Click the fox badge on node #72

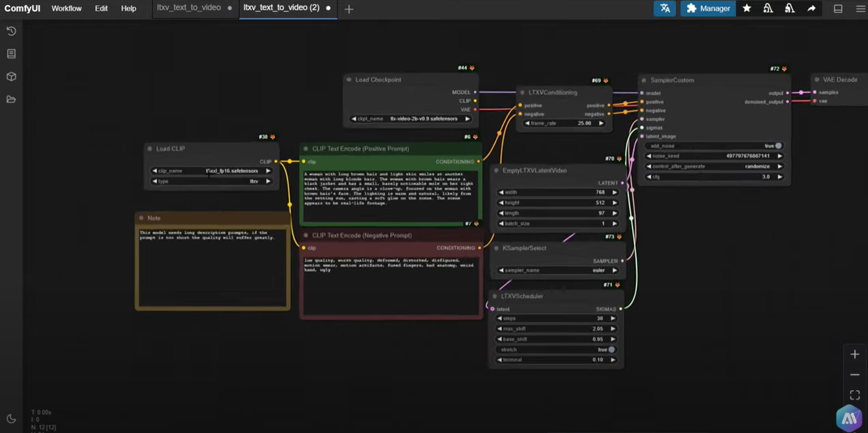point(784,69)
